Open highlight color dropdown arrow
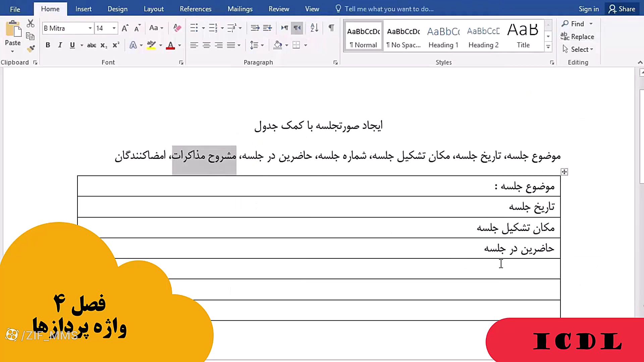The height and width of the screenshot is (362, 644). 161,45
